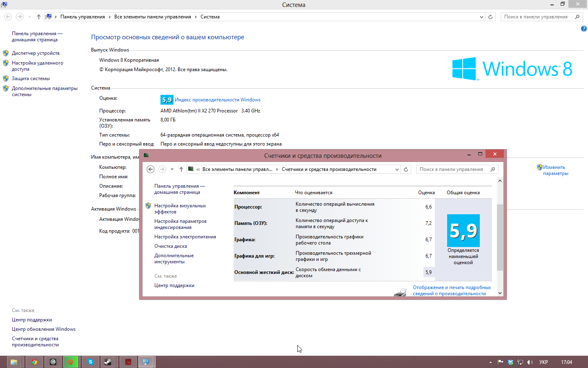Image resolution: width=588 pixels, height=368 pixels.
Task: Show hidden tray icons
Action: [x=490, y=362]
